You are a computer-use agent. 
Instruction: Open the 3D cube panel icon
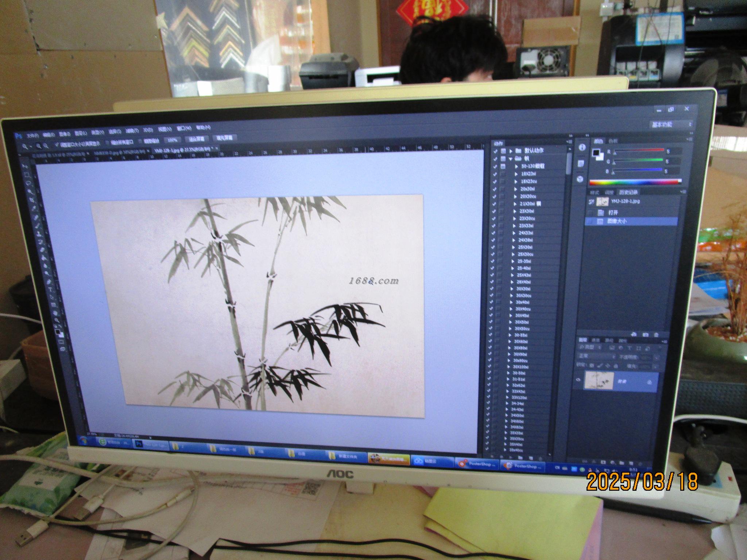580,179
